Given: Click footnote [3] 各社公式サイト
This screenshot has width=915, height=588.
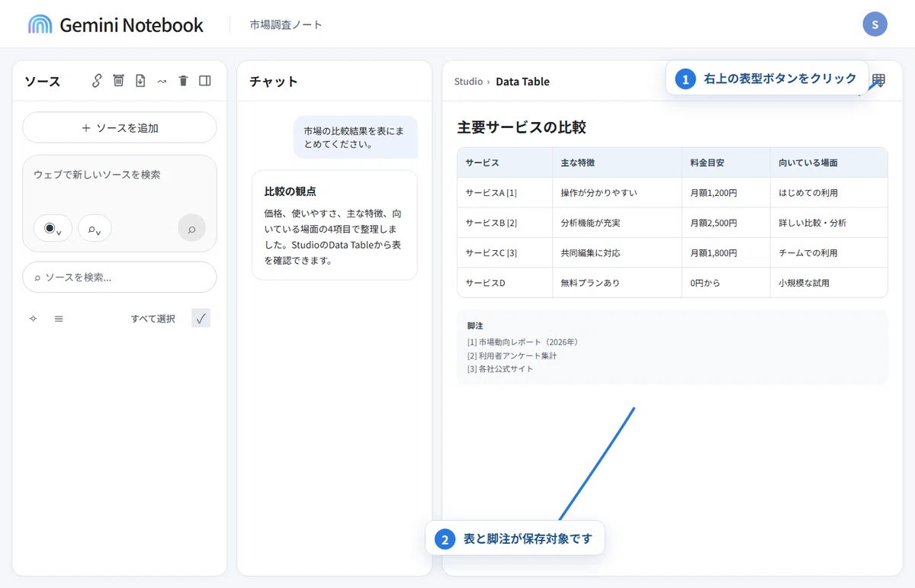Looking at the screenshot, I should [500, 369].
